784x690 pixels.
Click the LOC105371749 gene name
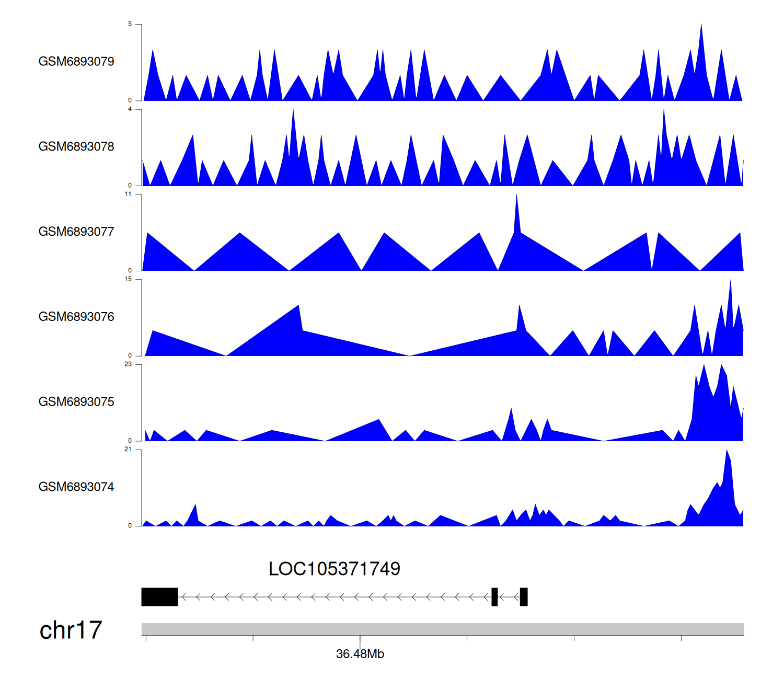tap(334, 569)
